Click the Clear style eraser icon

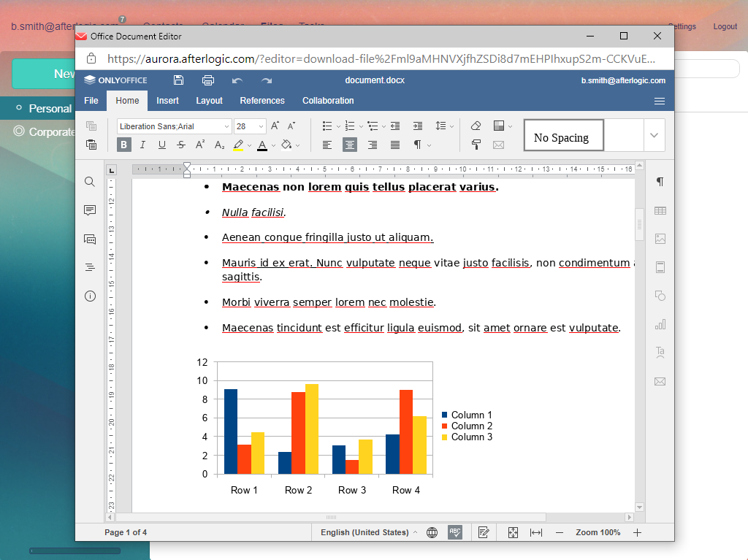pos(476,126)
